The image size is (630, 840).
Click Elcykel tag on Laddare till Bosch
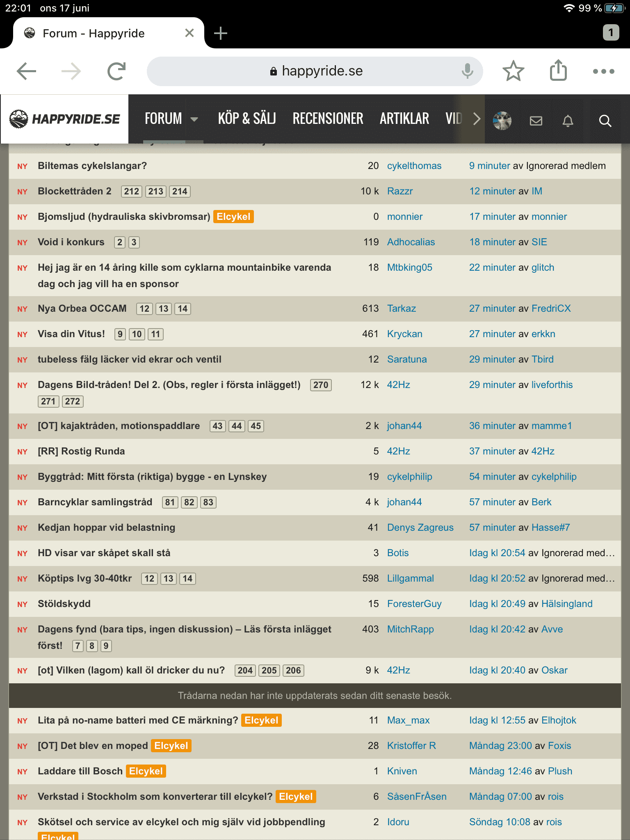(x=146, y=771)
